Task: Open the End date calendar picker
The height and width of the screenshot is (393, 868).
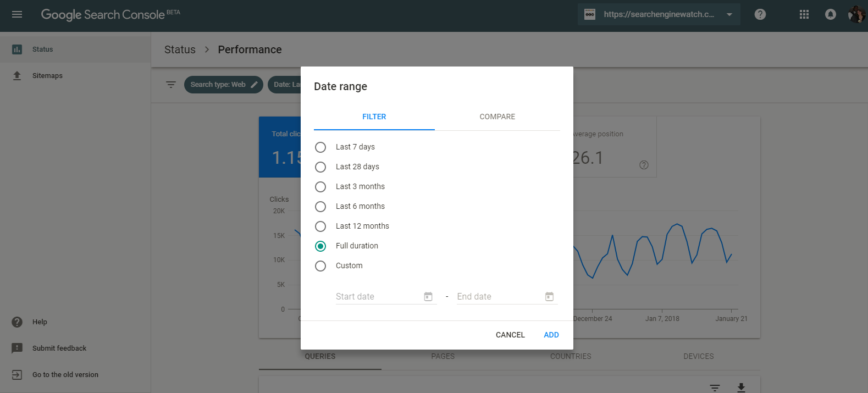Action: coord(549,296)
